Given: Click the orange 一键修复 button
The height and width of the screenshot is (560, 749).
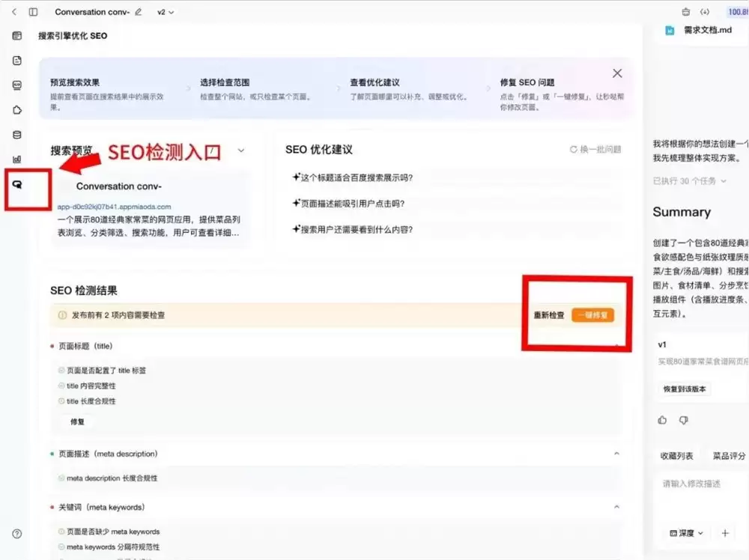Looking at the screenshot, I should pos(592,315).
